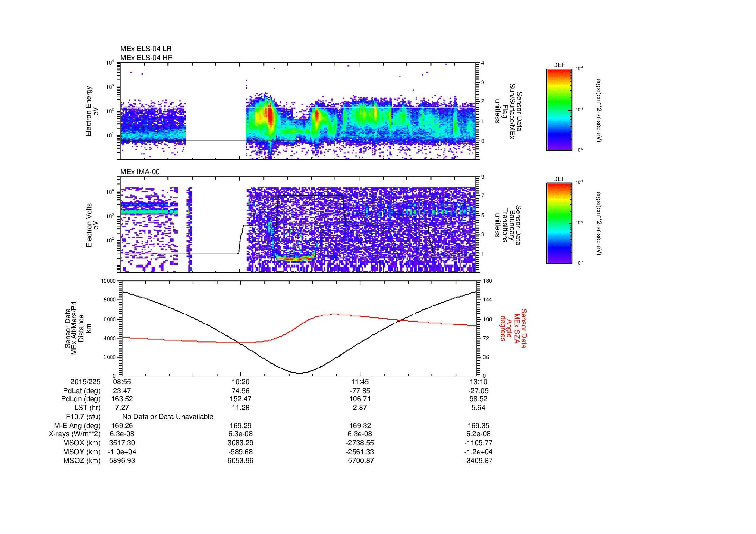Click LST value 5.64
Screen dimensions: 756x534
pos(478,408)
